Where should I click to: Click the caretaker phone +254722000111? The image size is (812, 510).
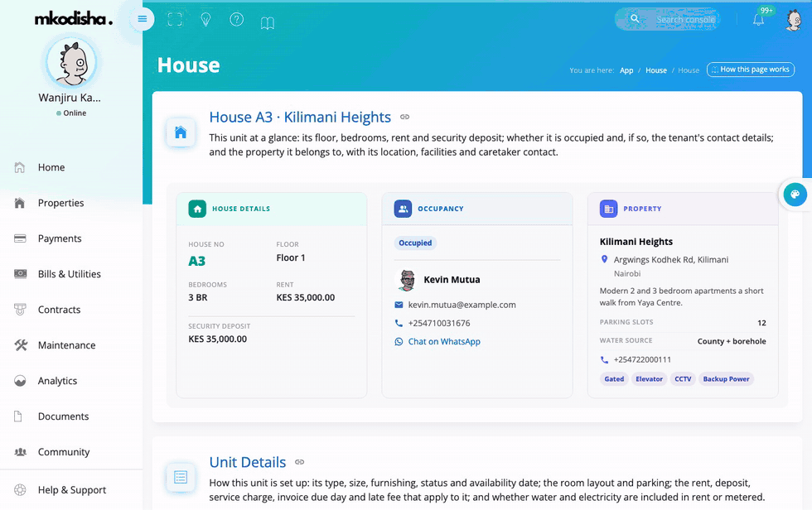pyautogui.click(x=642, y=359)
